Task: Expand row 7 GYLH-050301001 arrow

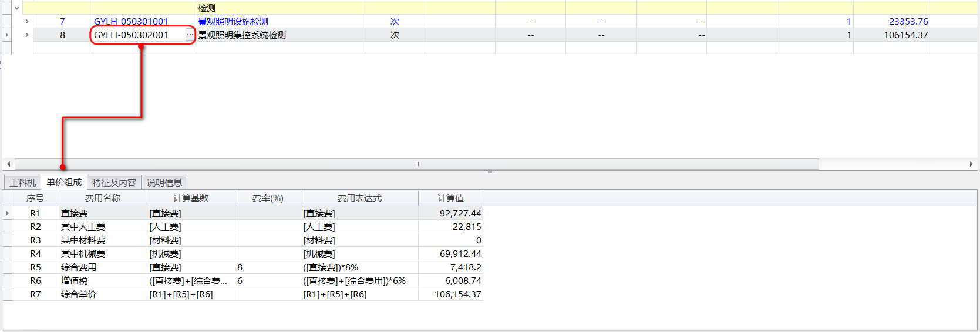Action: 27,22
